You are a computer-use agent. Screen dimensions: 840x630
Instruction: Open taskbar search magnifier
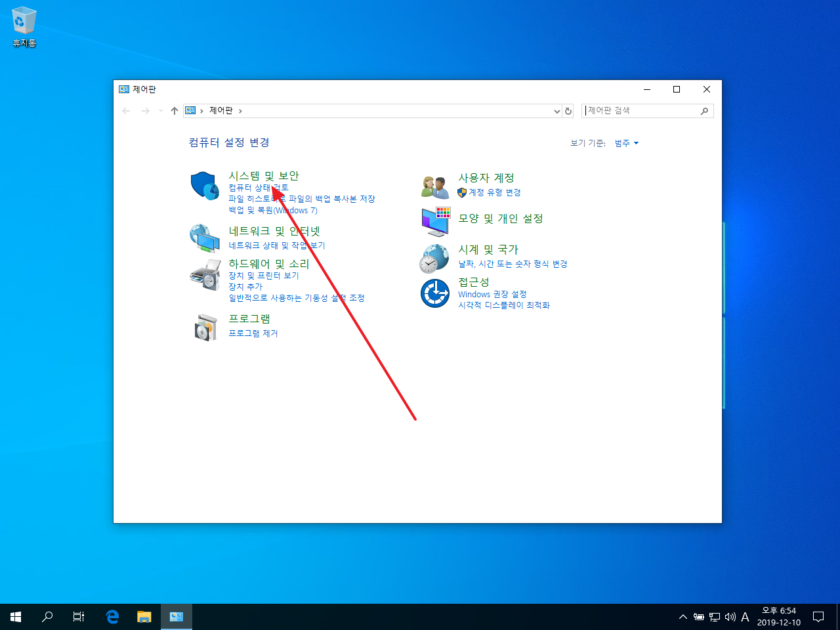[47, 617]
